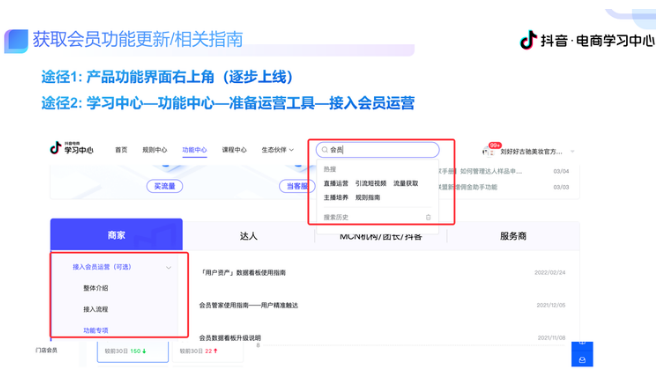
Task: Switch to the 功能中心 nav tab
Action: click(x=194, y=150)
